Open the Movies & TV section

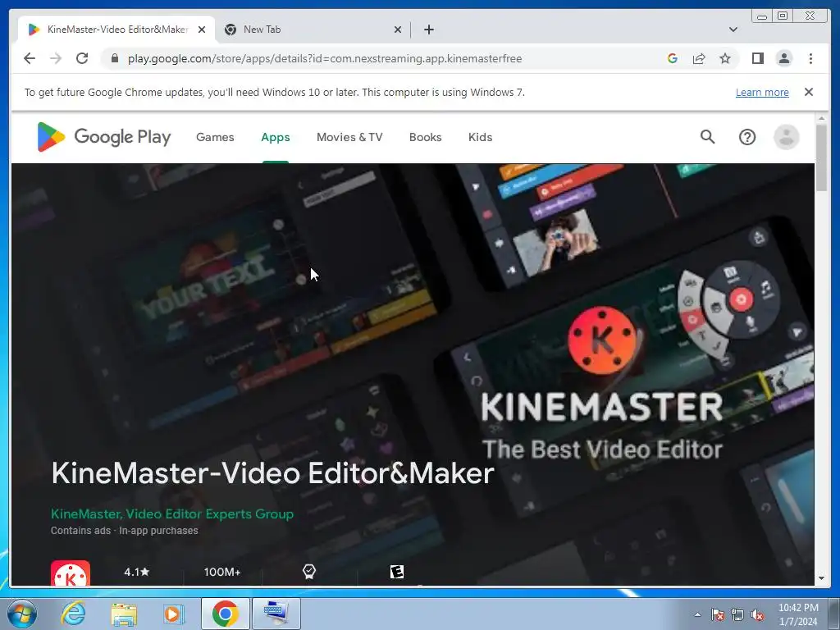pyautogui.click(x=349, y=137)
